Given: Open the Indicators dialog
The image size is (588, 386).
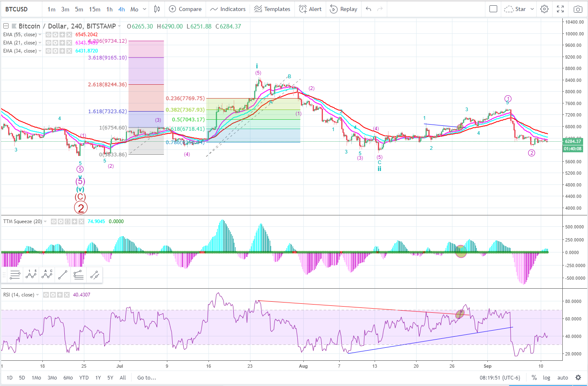Looking at the screenshot, I should tap(228, 9).
